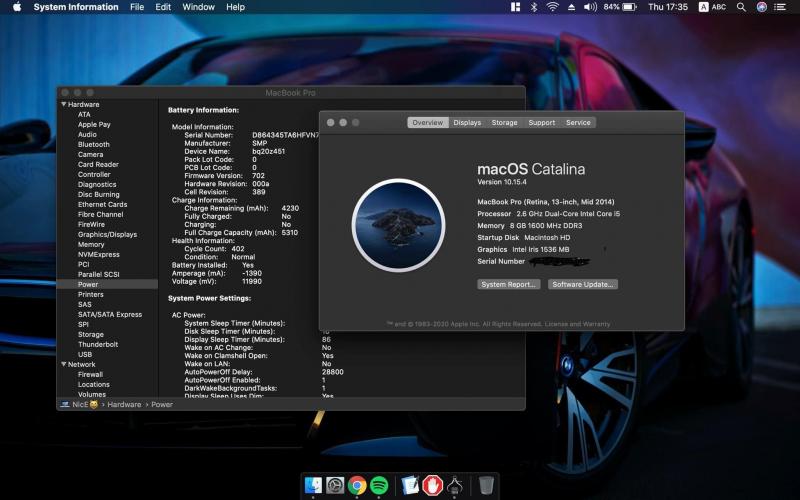Click the Full Charge Capacity value 5310
The width and height of the screenshot is (800, 500).
[x=290, y=233]
